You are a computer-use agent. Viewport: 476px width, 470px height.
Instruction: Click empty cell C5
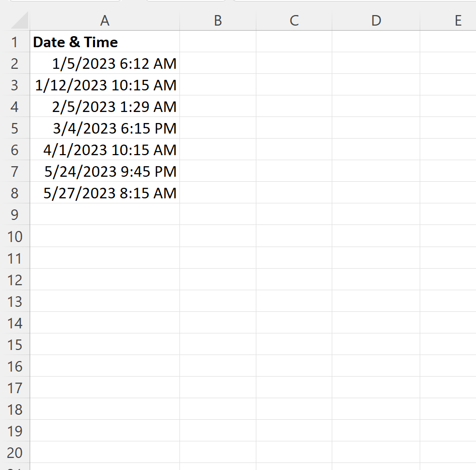point(294,128)
